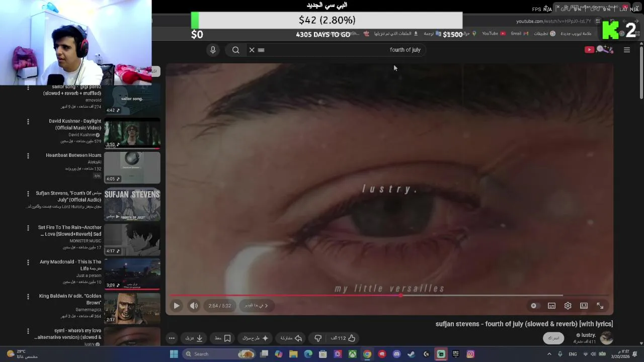Click the download button

pos(194,338)
